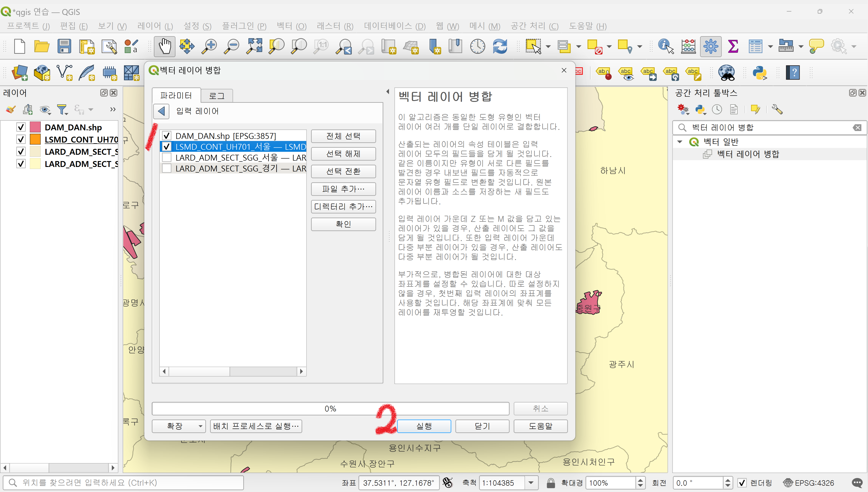Image resolution: width=868 pixels, height=492 pixels.
Task: Open the 벡터 (O) menu
Action: (291, 26)
